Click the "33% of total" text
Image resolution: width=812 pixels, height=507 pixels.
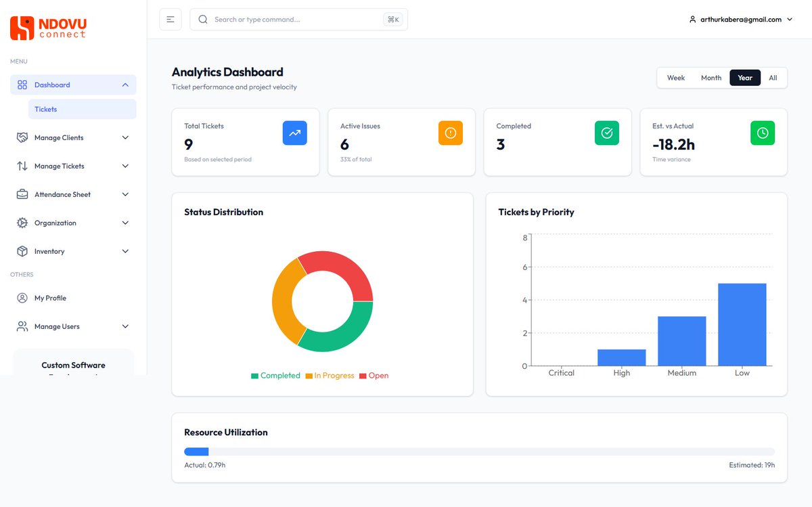pyautogui.click(x=356, y=160)
